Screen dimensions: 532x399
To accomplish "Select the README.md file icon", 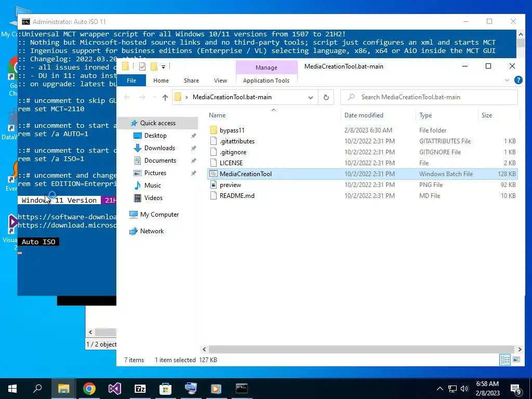I will tap(214, 196).
